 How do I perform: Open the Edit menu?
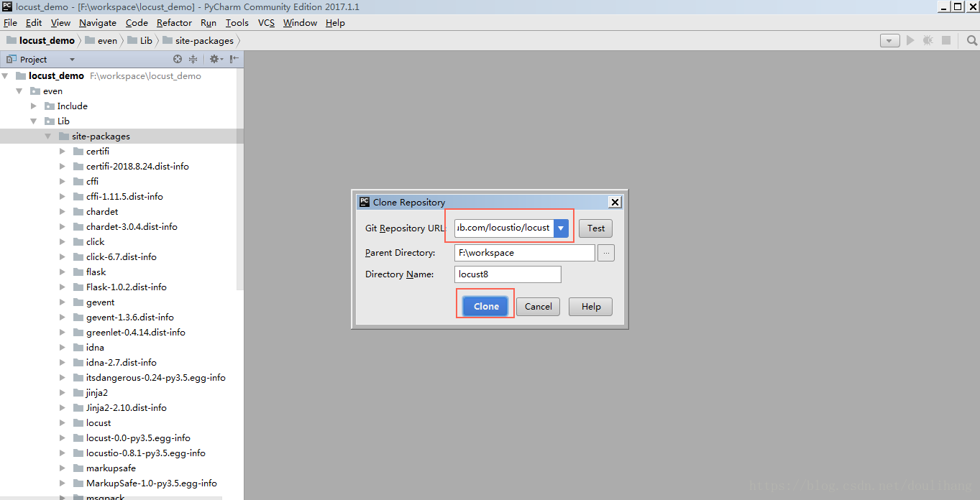[x=34, y=23]
